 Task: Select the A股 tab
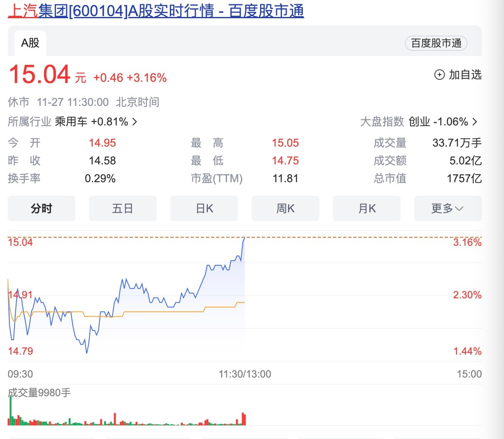click(30, 43)
